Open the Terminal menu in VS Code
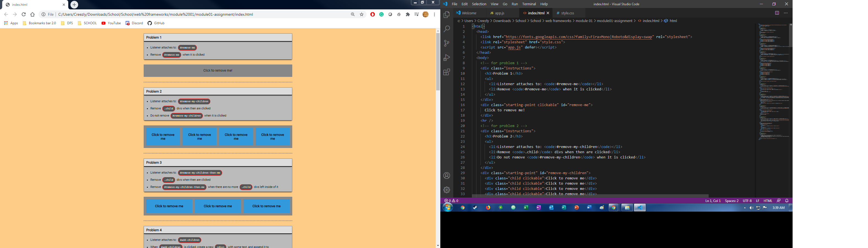The width and height of the screenshot is (868, 248). [x=529, y=4]
